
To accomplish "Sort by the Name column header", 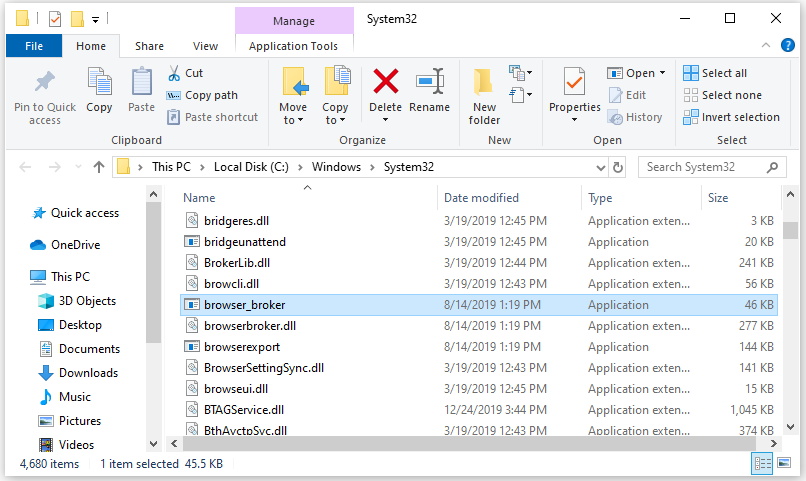I will [x=308, y=198].
